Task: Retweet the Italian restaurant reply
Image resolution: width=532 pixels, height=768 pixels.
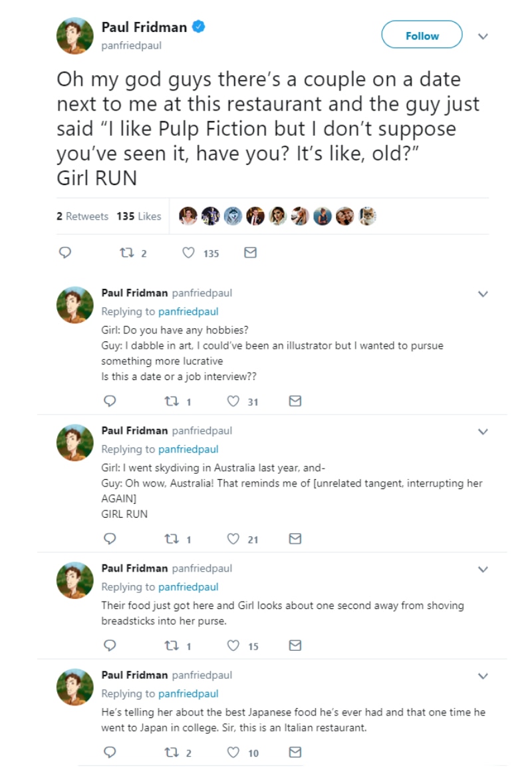Action: pyautogui.click(x=172, y=753)
